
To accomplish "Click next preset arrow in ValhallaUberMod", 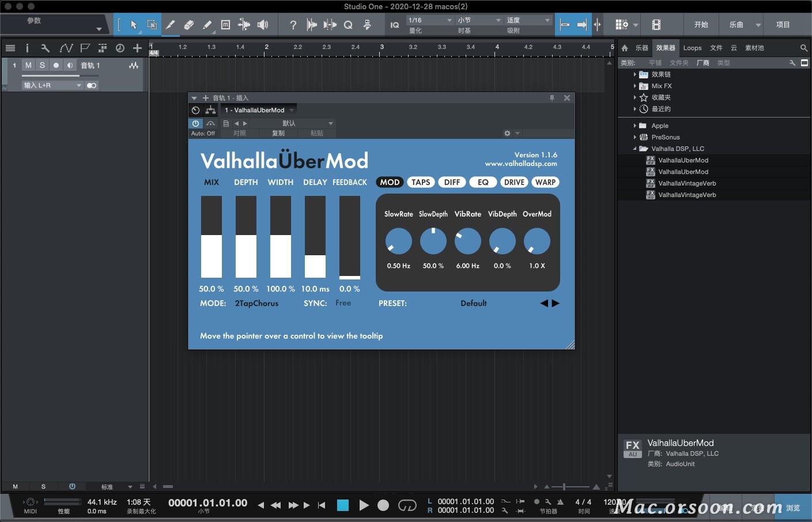I will (x=556, y=303).
